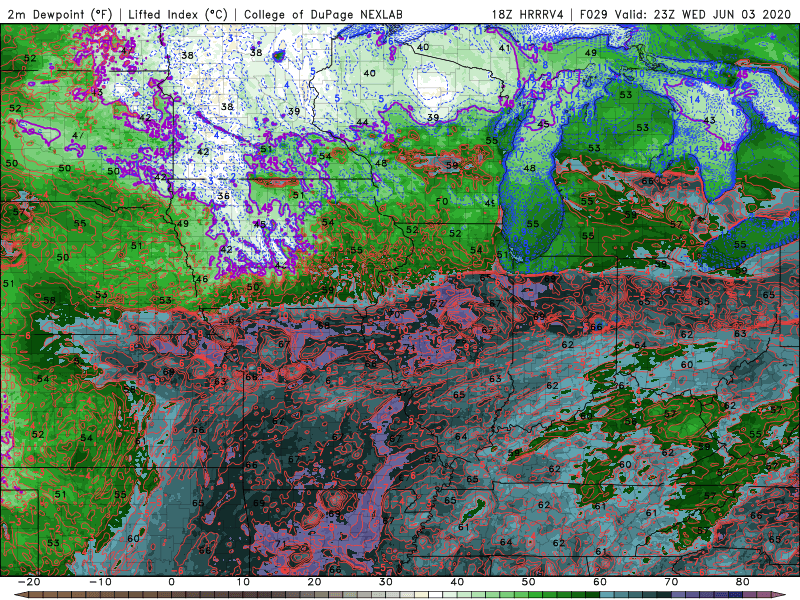Click the 44 dewpoint value on the map

[362, 122]
